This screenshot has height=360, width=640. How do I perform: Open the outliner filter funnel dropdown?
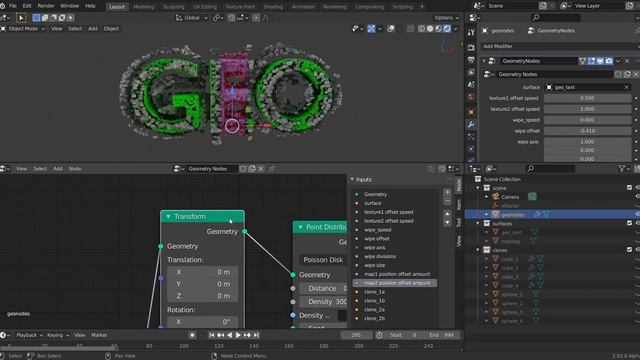click(624, 169)
